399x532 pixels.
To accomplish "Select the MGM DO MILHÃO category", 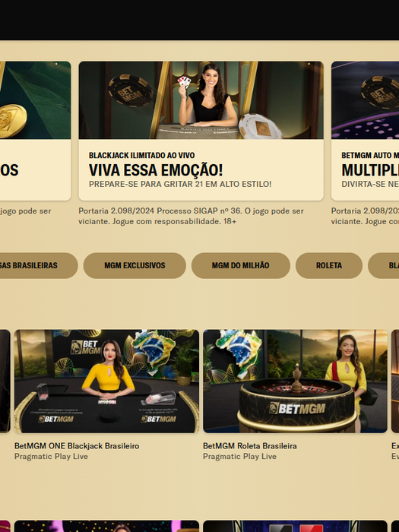I will click(241, 265).
